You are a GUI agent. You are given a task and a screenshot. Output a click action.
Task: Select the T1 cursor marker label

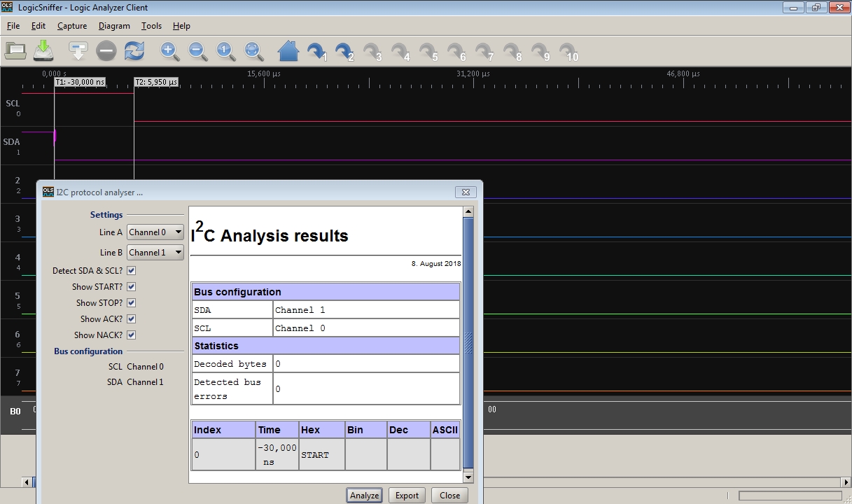(80, 82)
